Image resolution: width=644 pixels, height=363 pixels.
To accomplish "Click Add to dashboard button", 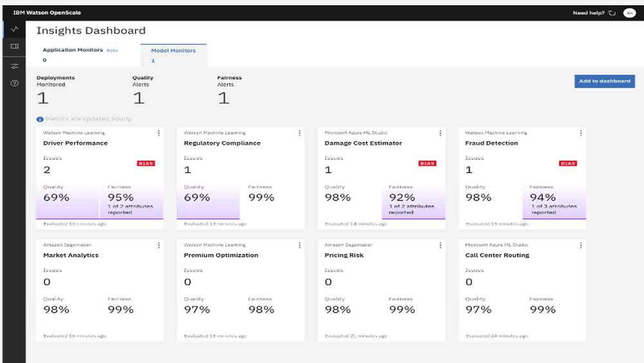I will 605,81.
